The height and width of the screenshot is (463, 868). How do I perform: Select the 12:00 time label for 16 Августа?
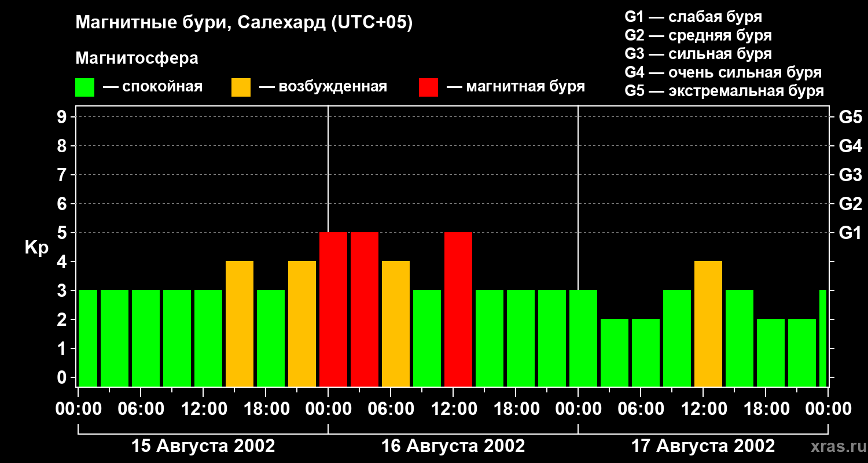point(453,409)
